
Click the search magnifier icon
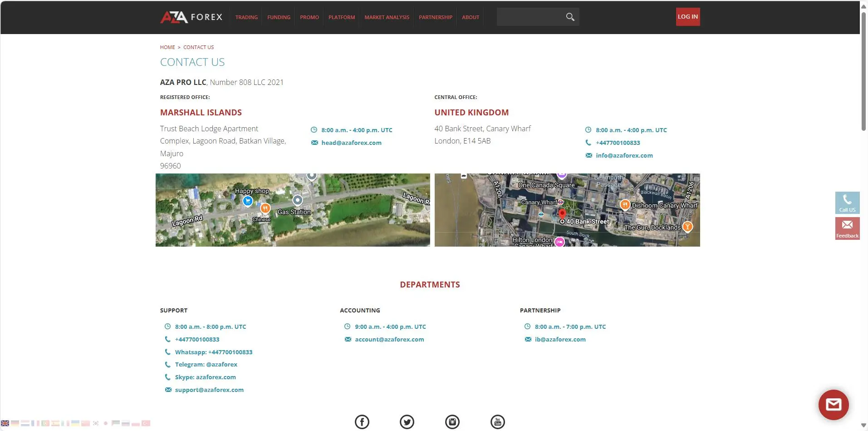pyautogui.click(x=570, y=17)
